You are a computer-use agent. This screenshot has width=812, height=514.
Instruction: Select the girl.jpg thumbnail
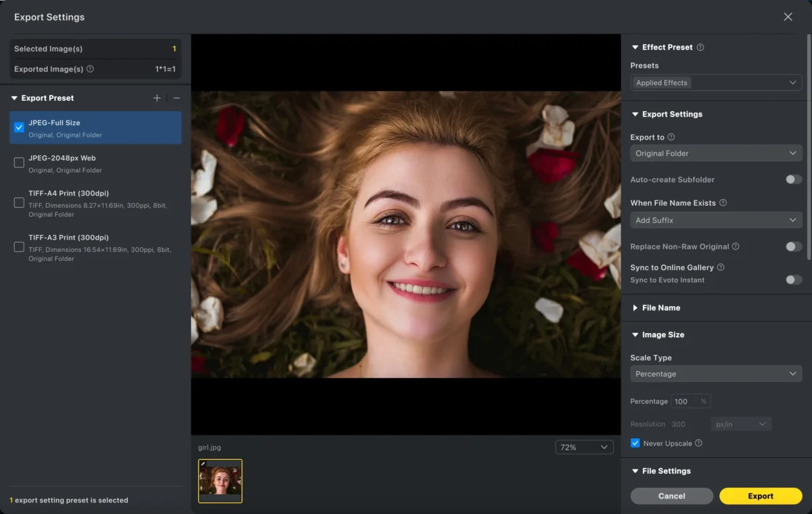click(x=220, y=481)
